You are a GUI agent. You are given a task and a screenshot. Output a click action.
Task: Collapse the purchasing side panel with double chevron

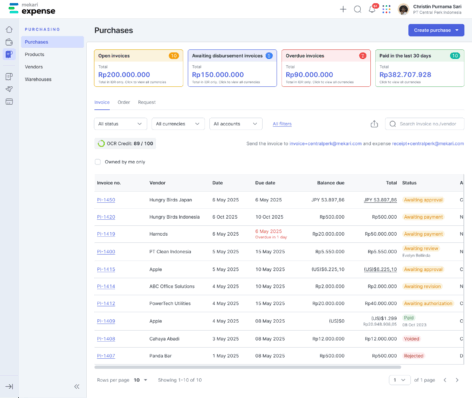tap(77, 386)
